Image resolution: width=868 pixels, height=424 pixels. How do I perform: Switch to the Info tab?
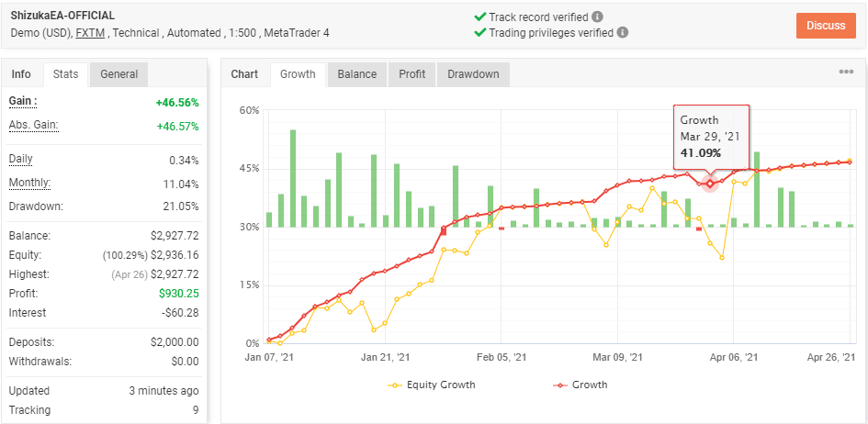coord(21,74)
